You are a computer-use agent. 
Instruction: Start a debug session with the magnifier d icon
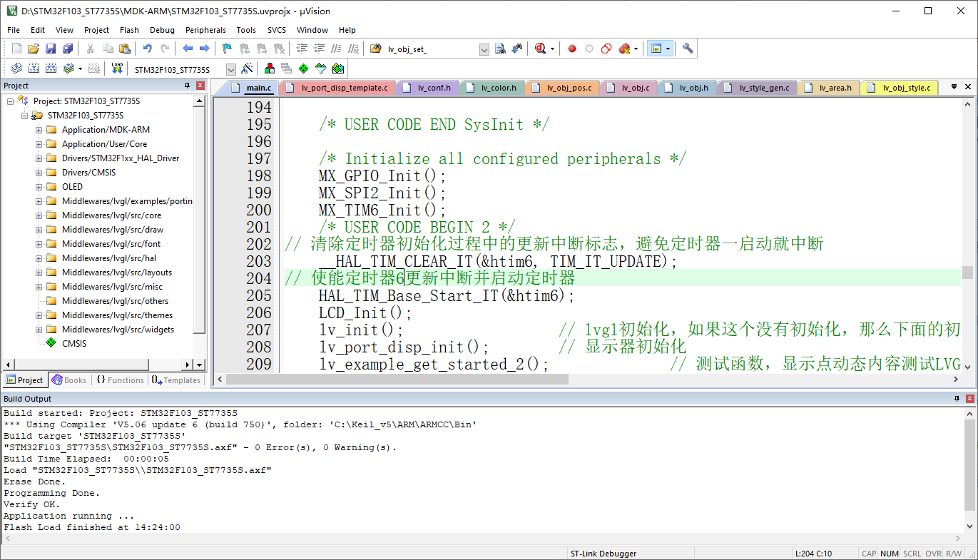click(x=540, y=49)
